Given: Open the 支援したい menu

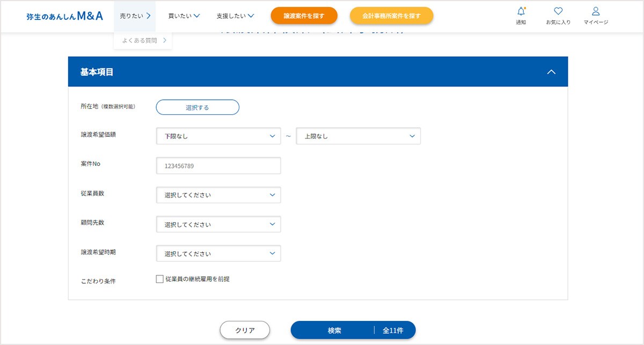Looking at the screenshot, I should coord(236,16).
